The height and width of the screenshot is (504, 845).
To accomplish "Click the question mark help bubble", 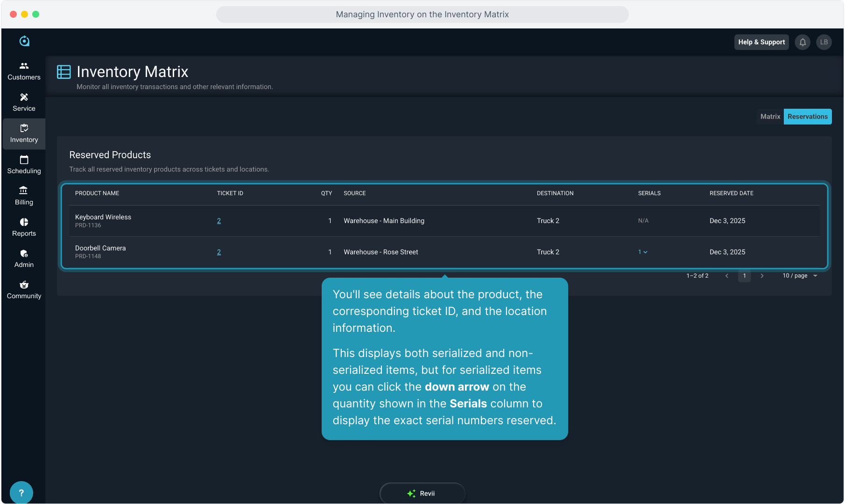I will [21, 492].
